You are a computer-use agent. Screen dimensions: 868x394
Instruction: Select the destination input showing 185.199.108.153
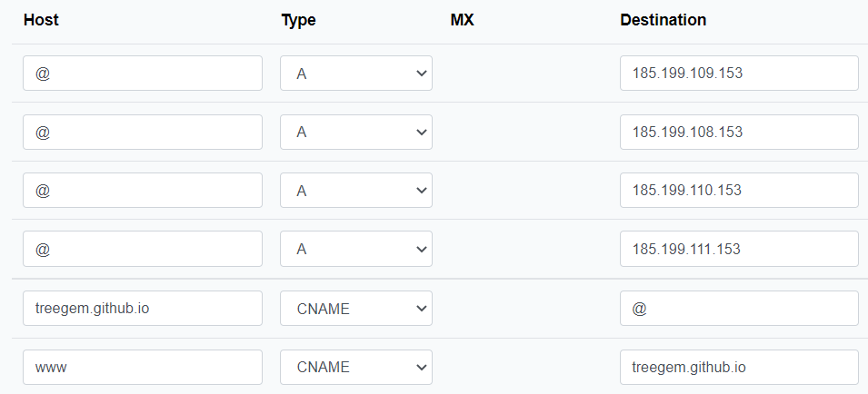click(738, 132)
